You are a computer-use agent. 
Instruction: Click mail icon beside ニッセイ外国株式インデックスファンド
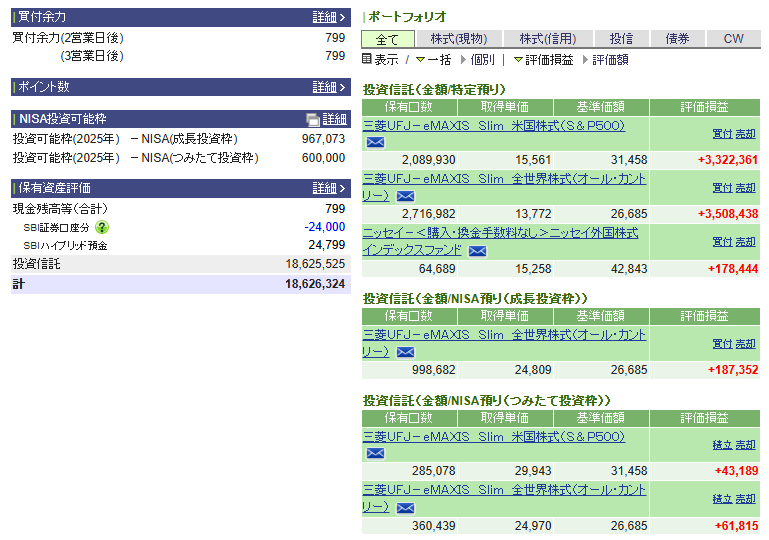pos(477,251)
